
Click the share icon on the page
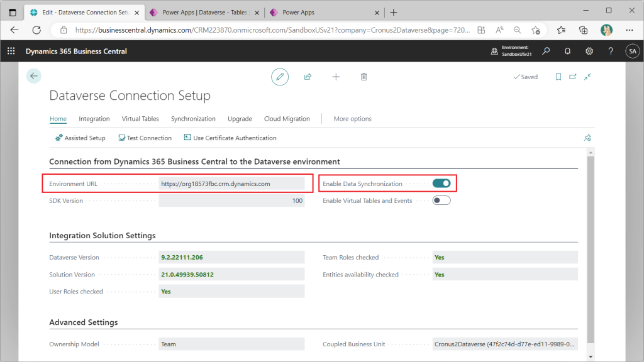[308, 77]
